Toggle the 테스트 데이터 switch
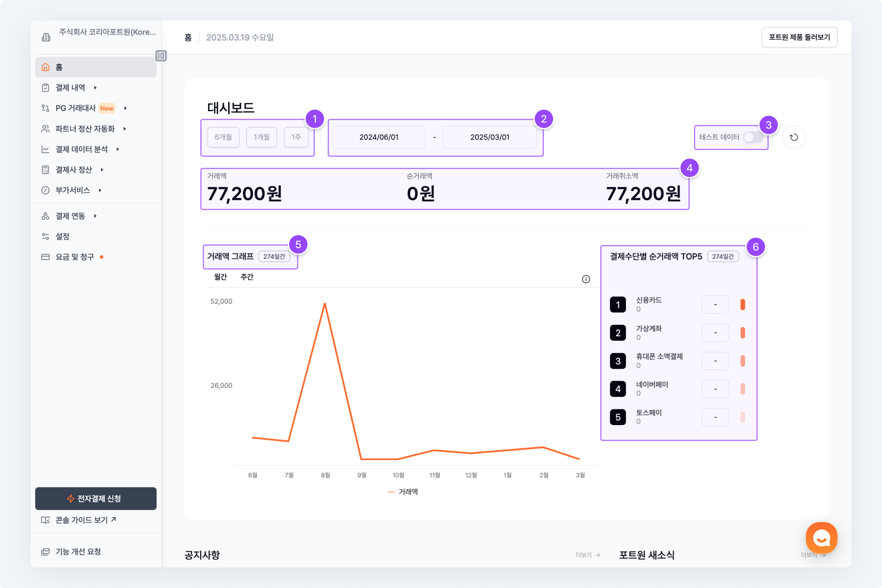This screenshot has height=588, width=882. pos(752,137)
